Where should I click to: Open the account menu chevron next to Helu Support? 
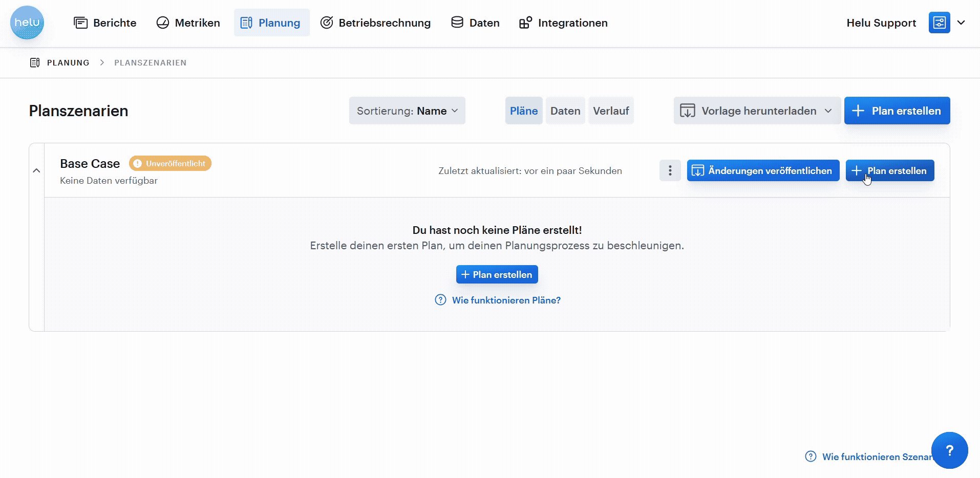[961, 23]
